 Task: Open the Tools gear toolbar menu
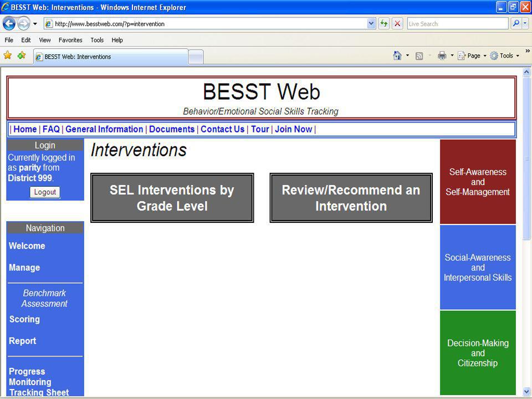pos(504,55)
